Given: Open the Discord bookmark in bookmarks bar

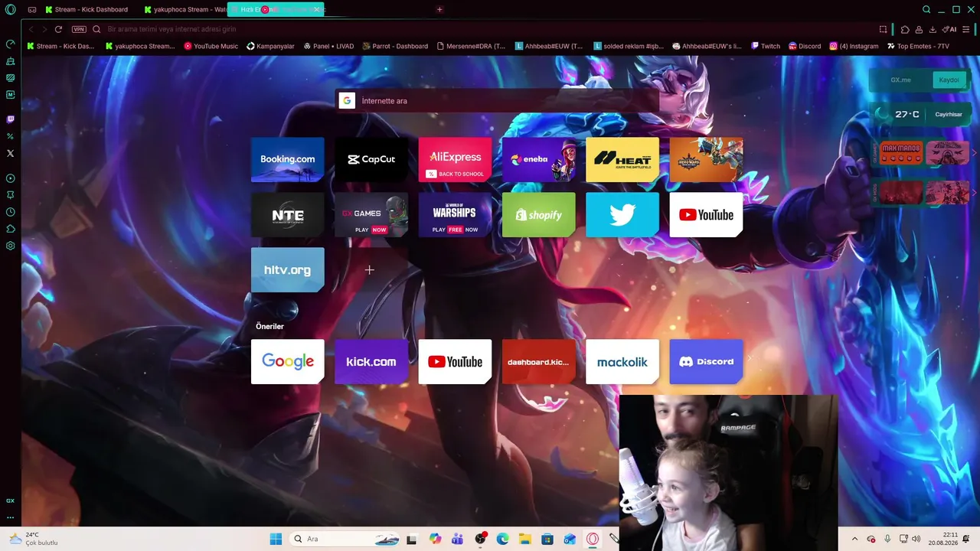Looking at the screenshot, I should click(x=805, y=46).
